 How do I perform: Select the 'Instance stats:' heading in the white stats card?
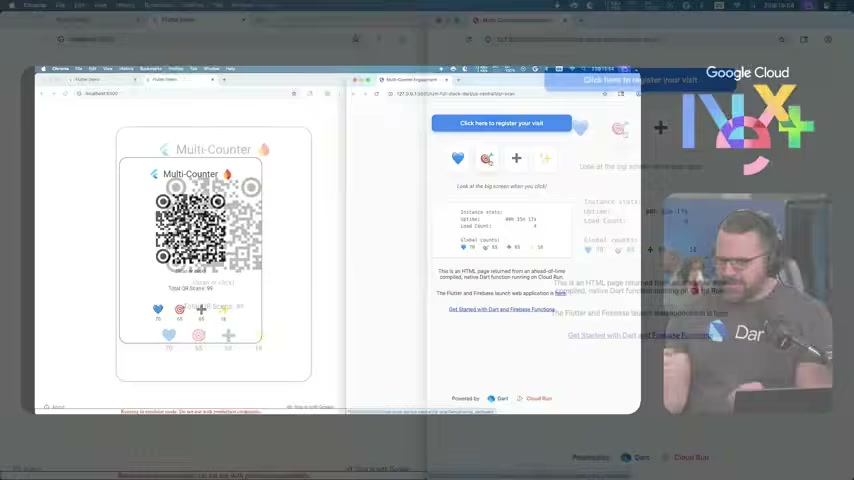pyautogui.click(x=481, y=212)
